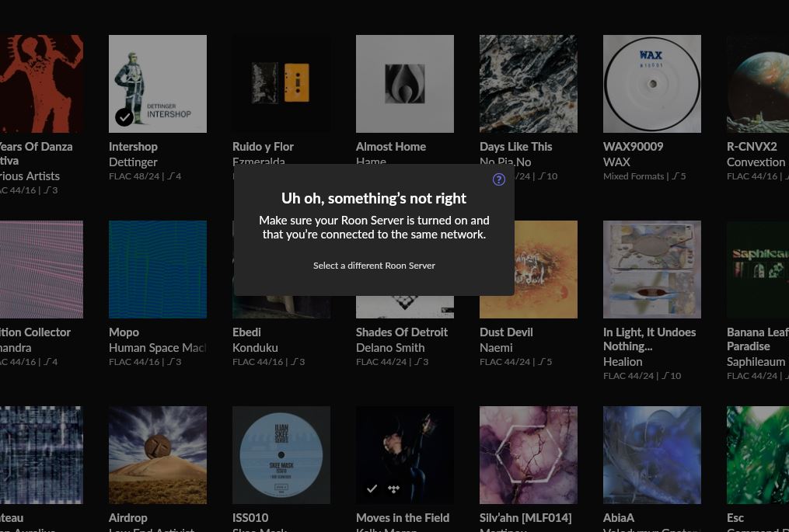Screen dimensions: 789x532
Task: Click the 'Days Like This' title
Action: pyautogui.click(x=516, y=147)
